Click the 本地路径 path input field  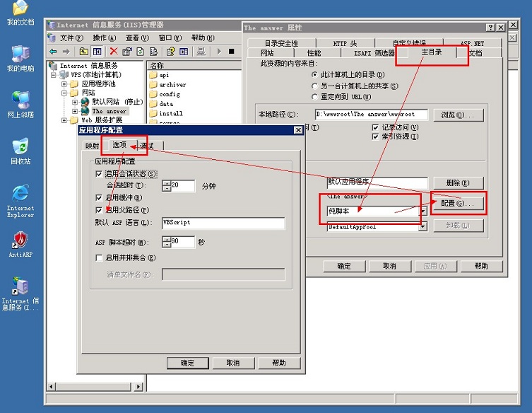(x=372, y=115)
